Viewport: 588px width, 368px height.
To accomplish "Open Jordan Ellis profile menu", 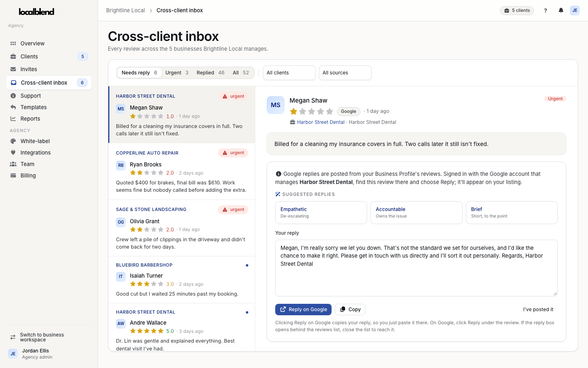I will click(49, 354).
